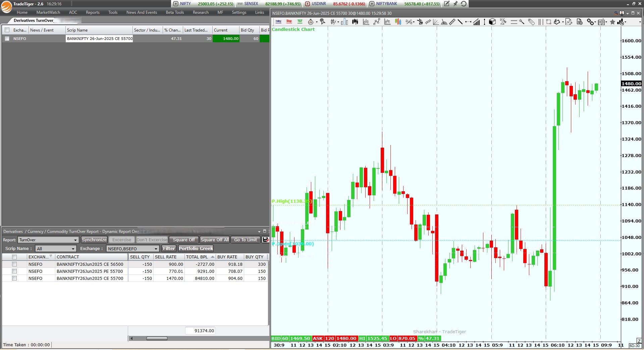Toggle the watchlist header select-all checkbox
This screenshot has height=350, width=644.
pos(7,30)
